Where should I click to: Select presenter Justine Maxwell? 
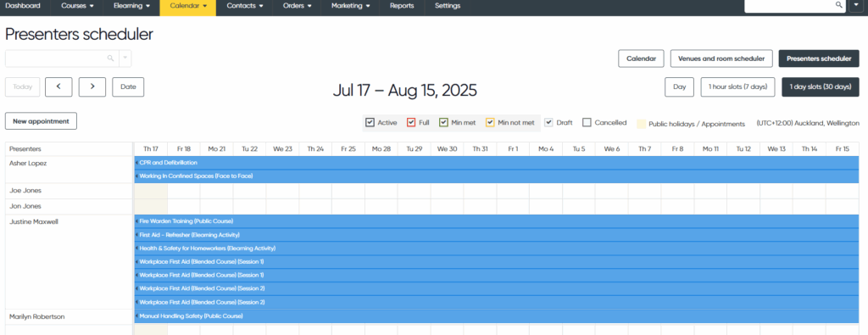click(34, 221)
